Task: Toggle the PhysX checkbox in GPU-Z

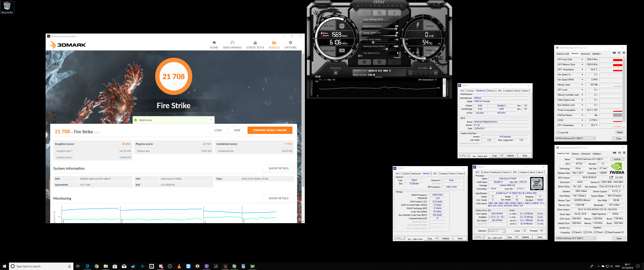Action: click(595, 232)
